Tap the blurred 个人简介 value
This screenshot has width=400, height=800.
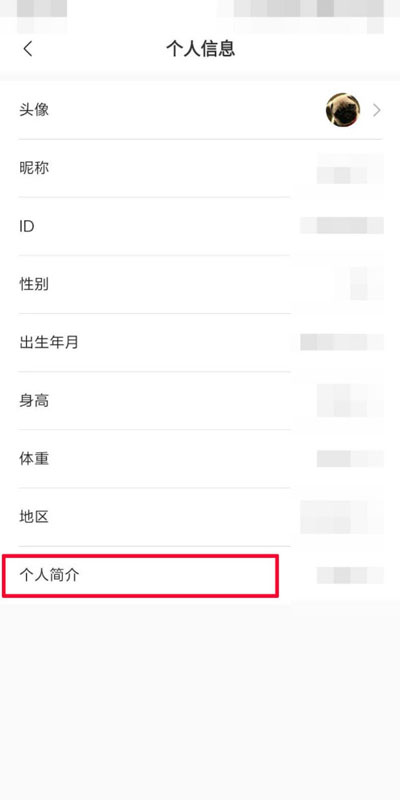350,575
